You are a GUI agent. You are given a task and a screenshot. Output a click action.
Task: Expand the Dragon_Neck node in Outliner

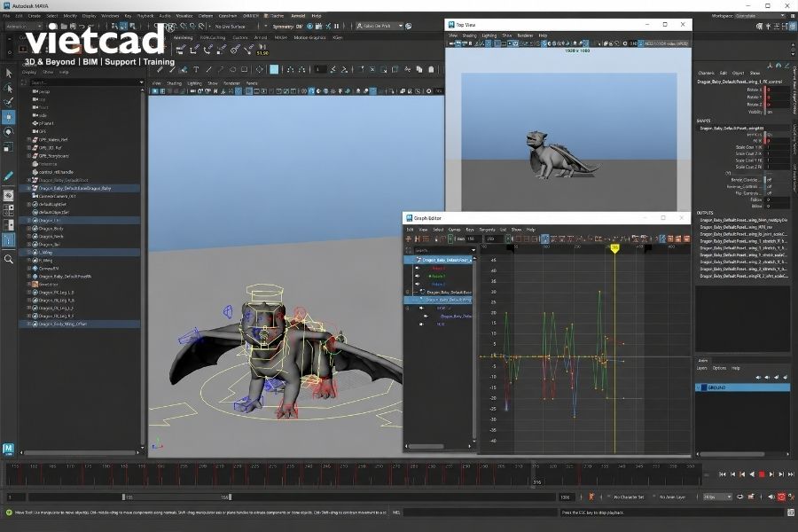[29, 237]
